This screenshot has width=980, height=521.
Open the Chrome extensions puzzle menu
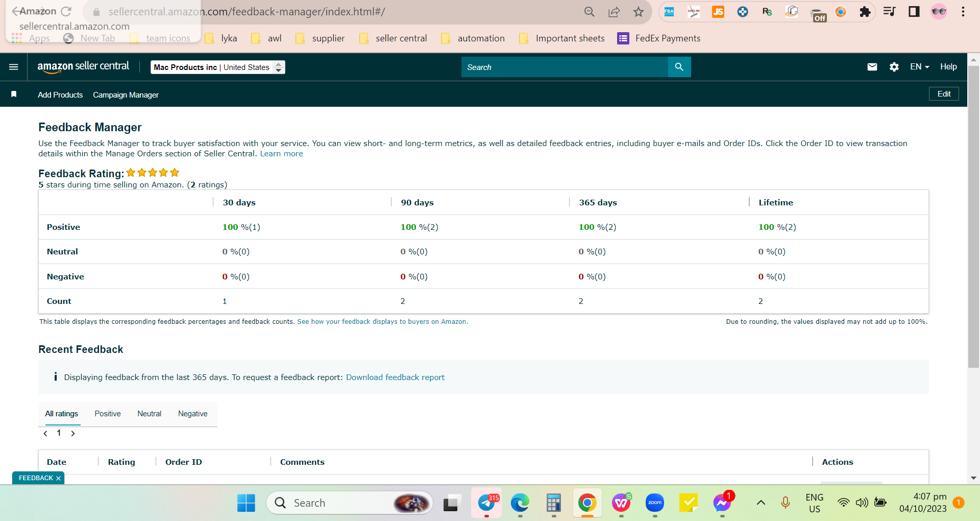(865, 12)
